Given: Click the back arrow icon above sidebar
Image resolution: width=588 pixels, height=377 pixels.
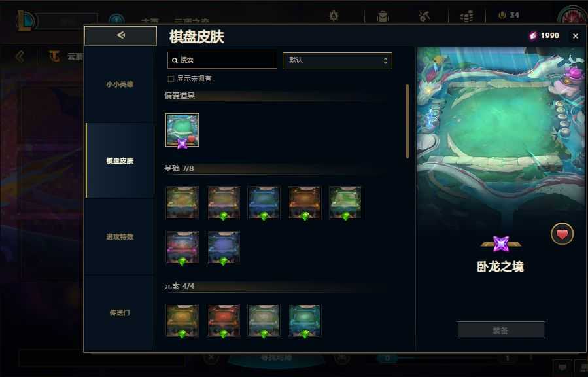Looking at the screenshot, I should click(x=121, y=35).
